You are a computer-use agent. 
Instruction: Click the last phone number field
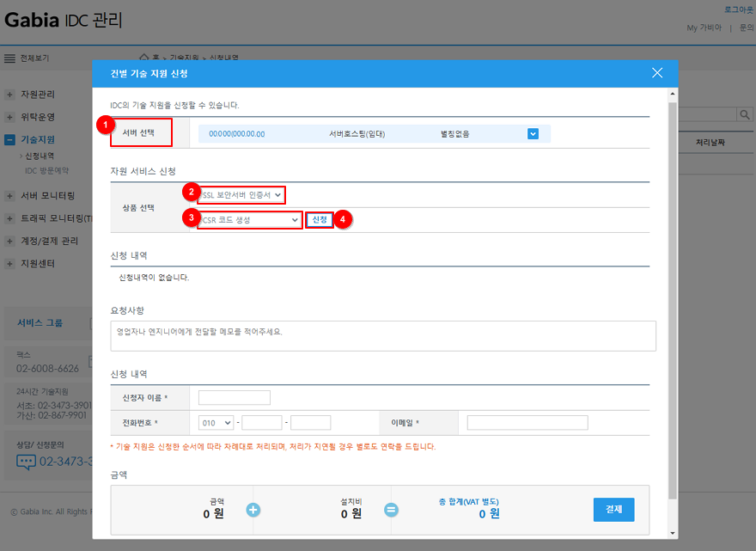point(310,423)
